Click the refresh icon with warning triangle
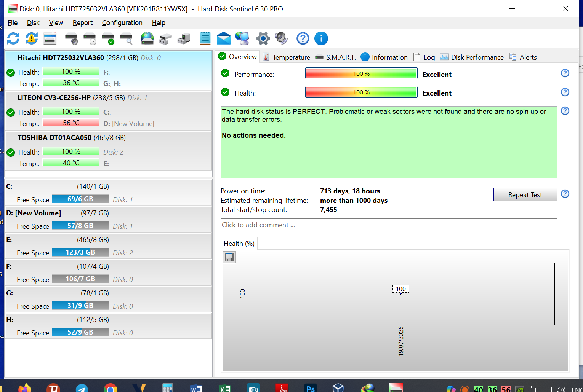 click(x=32, y=38)
